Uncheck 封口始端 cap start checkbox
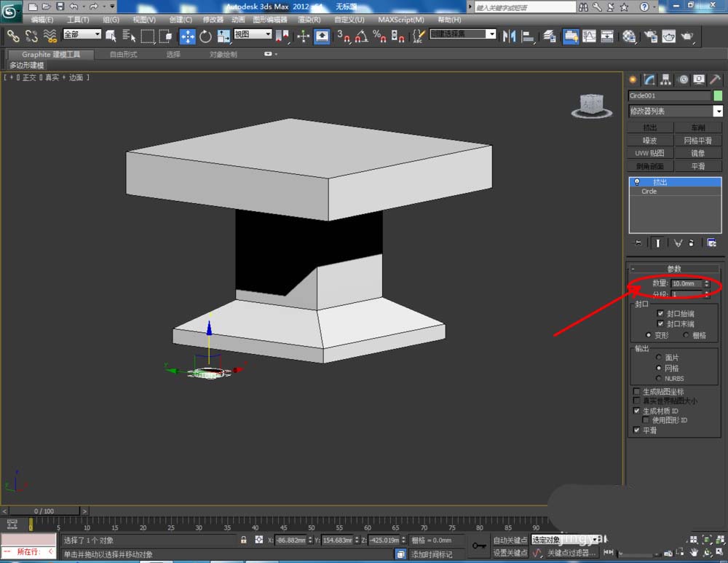 [660, 314]
